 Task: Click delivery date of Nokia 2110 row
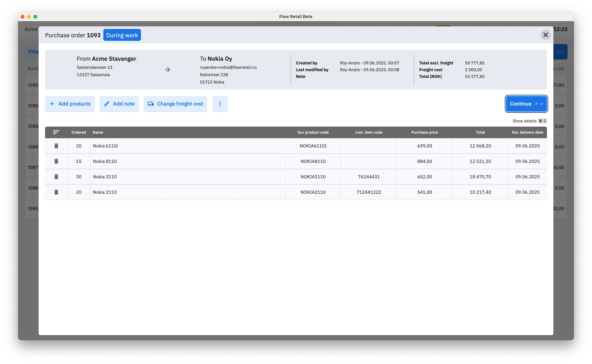pos(527,192)
